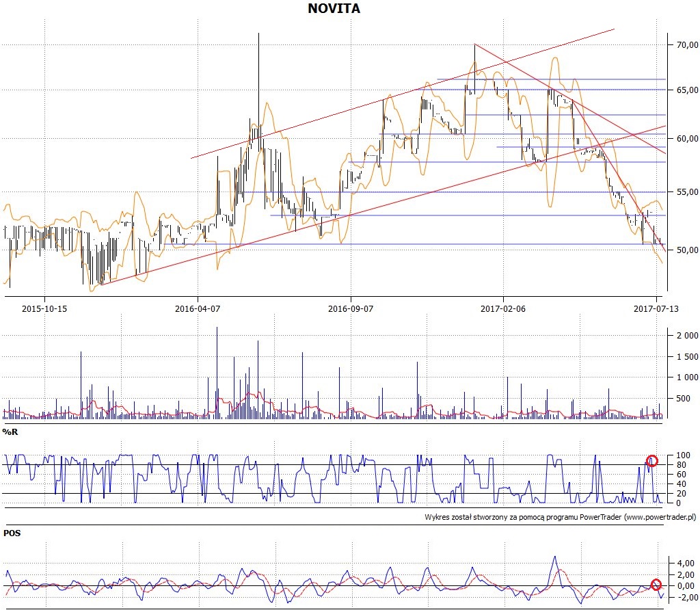This screenshot has height=610, width=700.
Task: Click the NOVITA chart title
Action: (334, 8)
